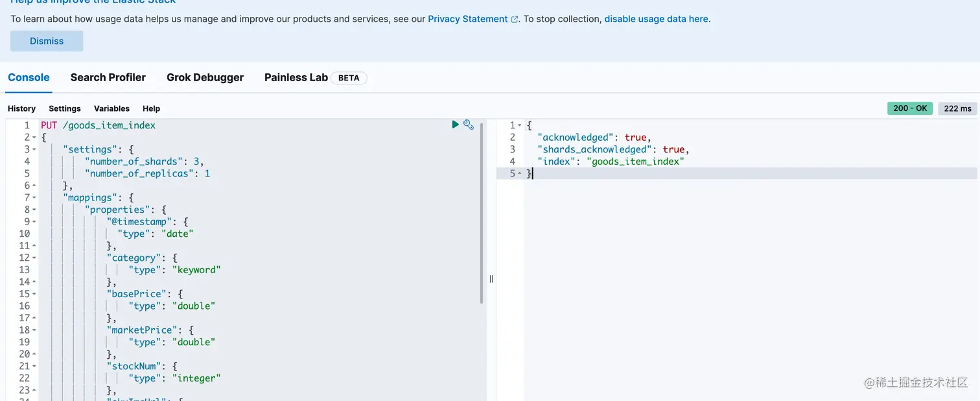The width and height of the screenshot is (980, 401).
Task: Open the console Settings menu
Action: click(x=65, y=108)
